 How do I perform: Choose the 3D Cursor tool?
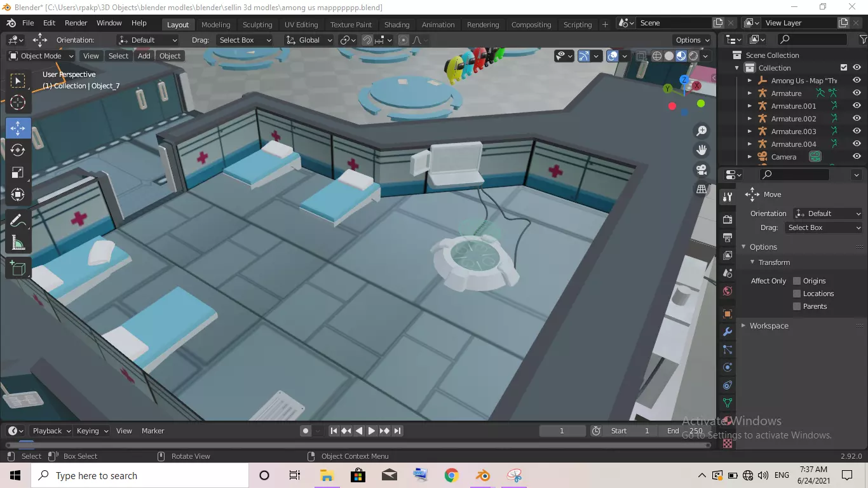(x=18, y=103)
